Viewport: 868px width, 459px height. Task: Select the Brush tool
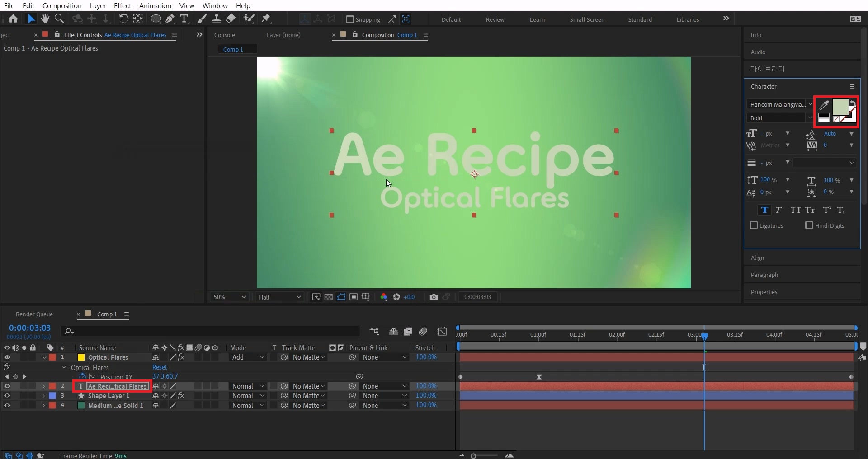[x=203, y=19]
